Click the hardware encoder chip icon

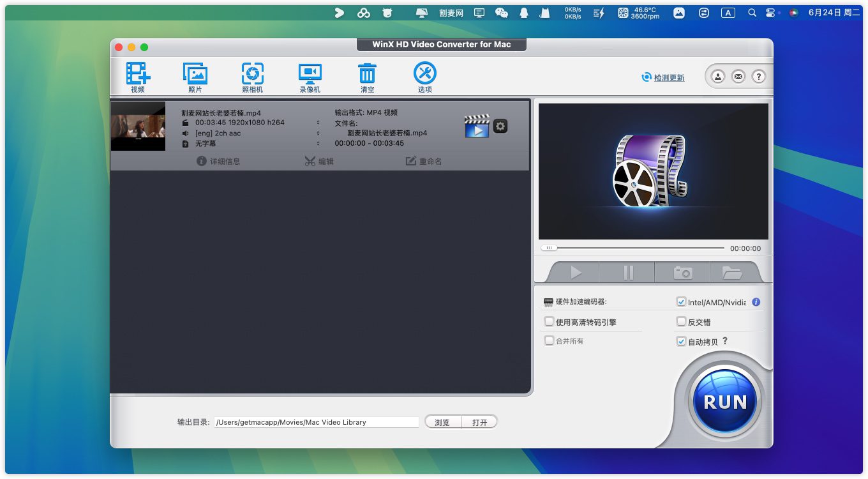click(x=548, y=302)
